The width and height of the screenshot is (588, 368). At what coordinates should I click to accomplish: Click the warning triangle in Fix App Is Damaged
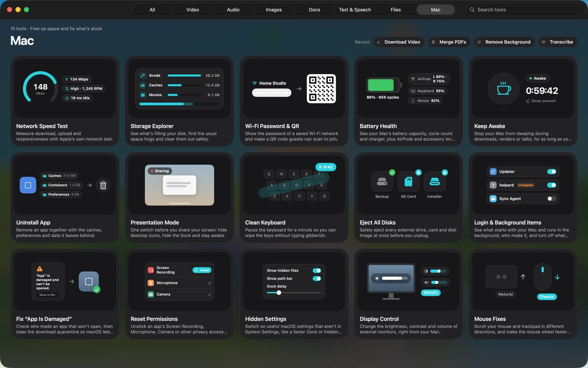tap(40, 269)
